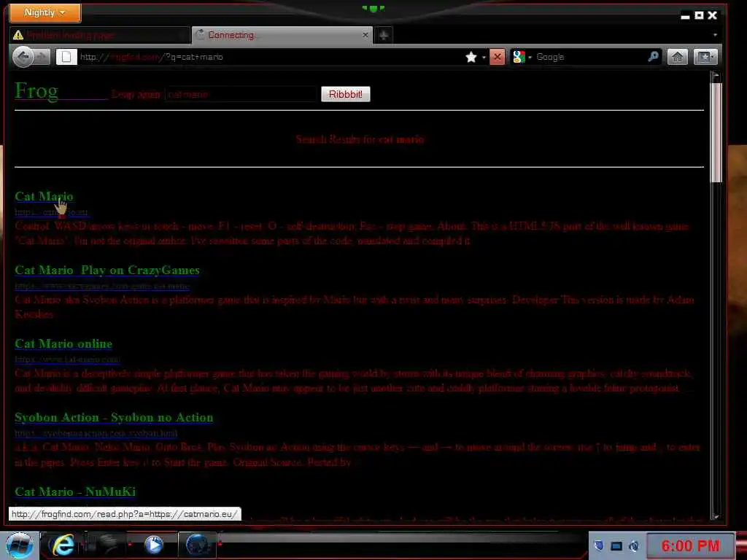Open the volume tray icon
This screenshot has height=560, width=747.
pyautogui.click(x=634, y=545)
